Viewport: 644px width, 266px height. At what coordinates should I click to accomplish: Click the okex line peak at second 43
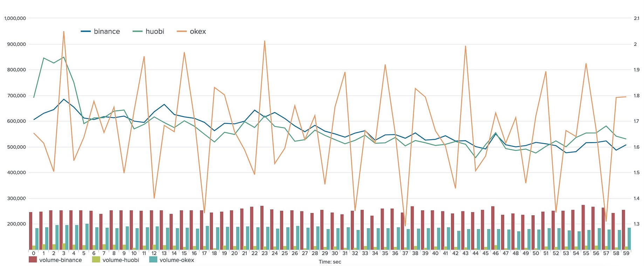465,46
